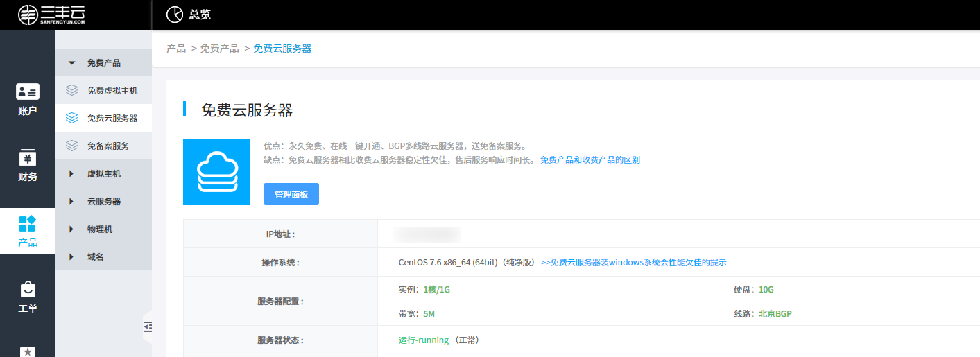The width and height of the screenshot is (980, 357).
Task: Click the blue cloud server image
Action: point(216,172)
